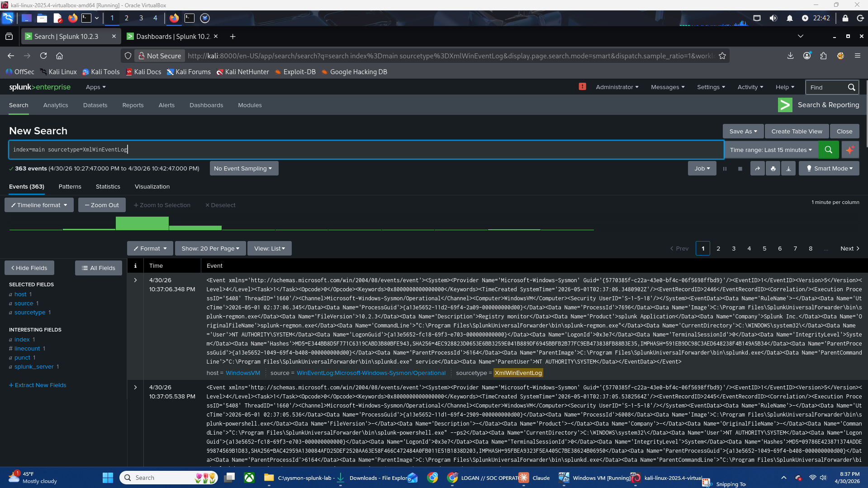This screenshot has width=868, height=488.
Task: Open Settings dropdown menu
Action: [x=711, y=87]
